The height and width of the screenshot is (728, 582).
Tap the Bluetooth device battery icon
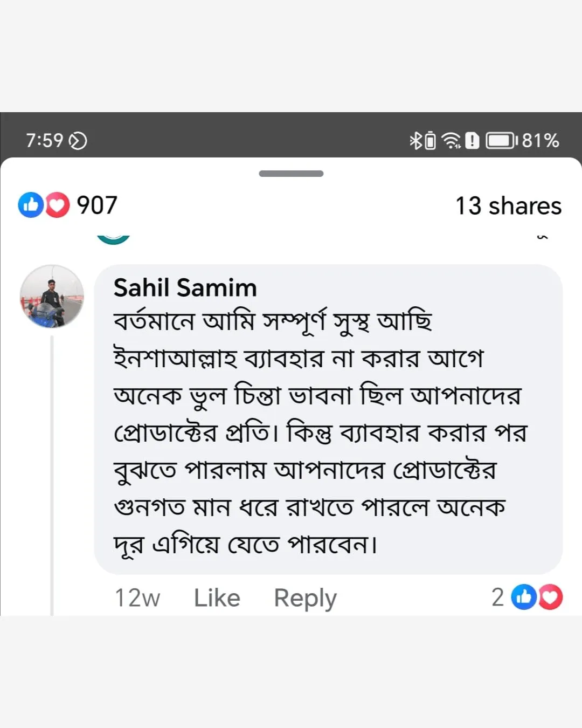(430, 141)
